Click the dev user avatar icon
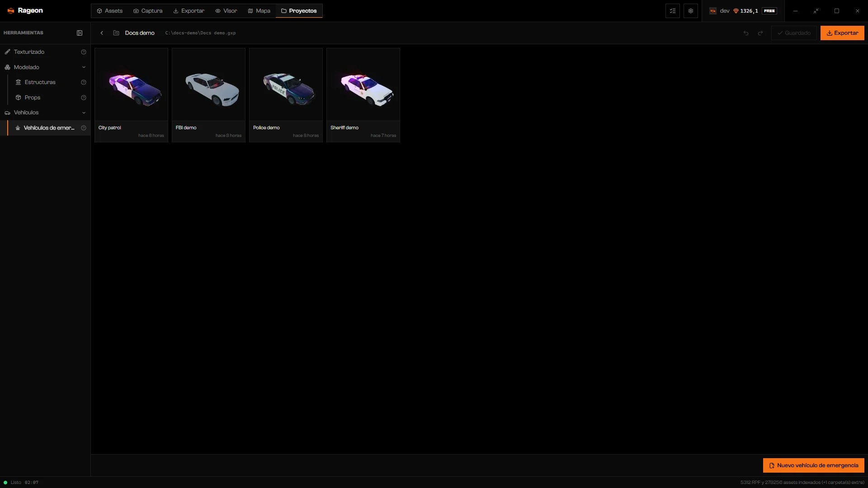Screen dimensions: 868x488 pyautogui.click(x=713, y=11)
